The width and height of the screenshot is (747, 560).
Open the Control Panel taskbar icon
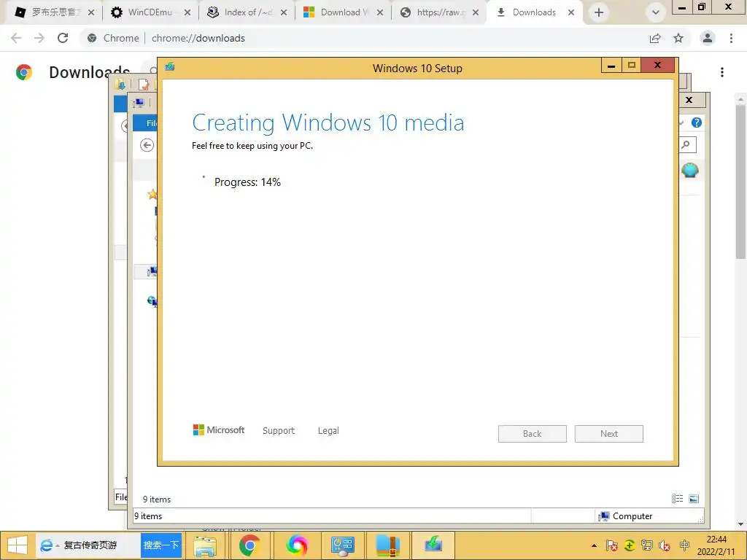tap(343, 545)
